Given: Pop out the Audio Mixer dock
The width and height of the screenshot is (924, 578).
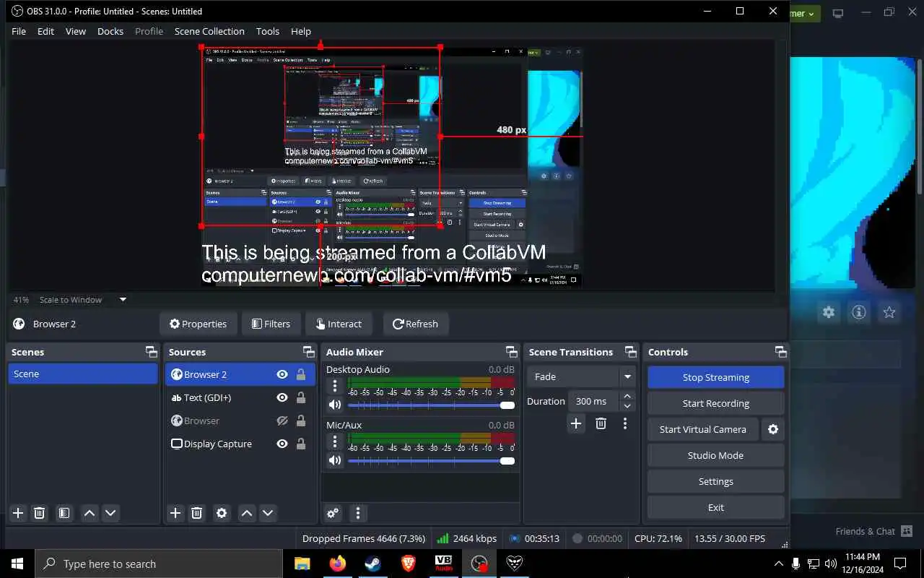Looking at the screenshot, I should pos(511,352).
